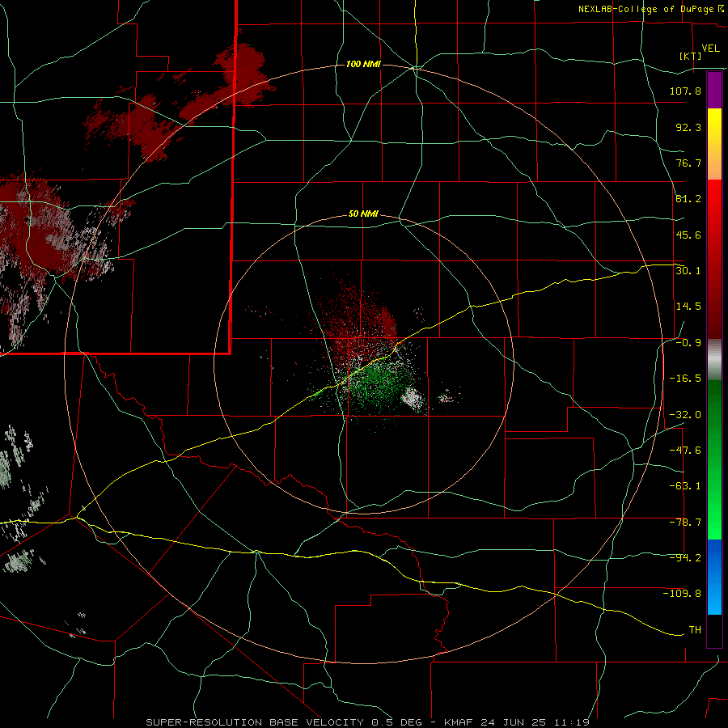Click the TH legend label
Image resolution: width=728 pixels, height=728 pixels.
pyautogui.click(x=695, y=630)
